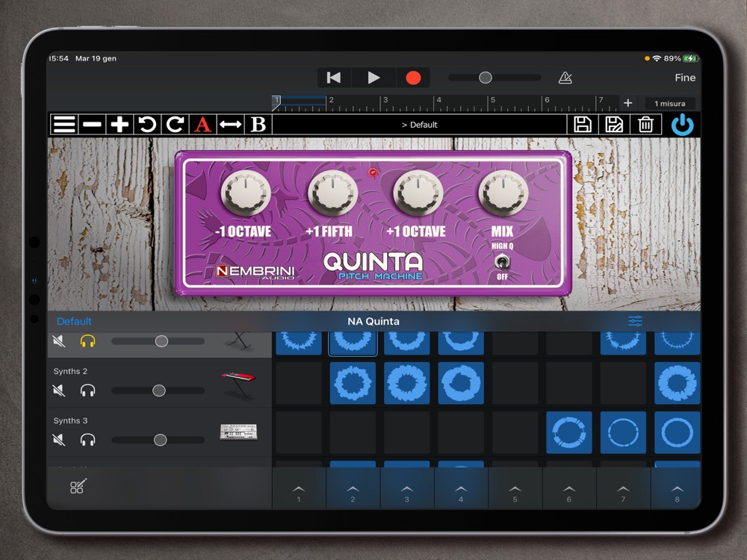
Task: Open the '> Default' preset selector
Action: [x=419, y=125]
